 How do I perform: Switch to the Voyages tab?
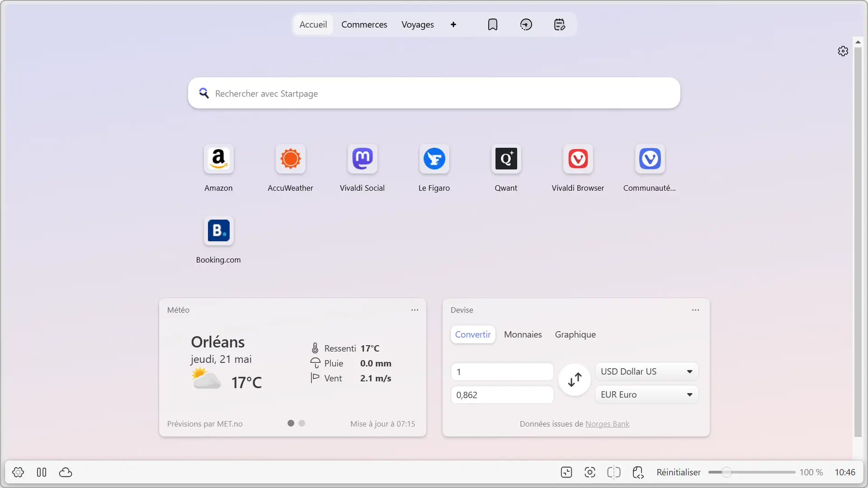coord(418,24)
